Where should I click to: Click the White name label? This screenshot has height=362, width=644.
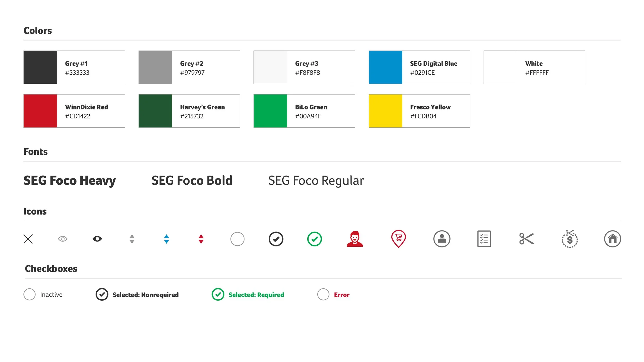[534, 64]
